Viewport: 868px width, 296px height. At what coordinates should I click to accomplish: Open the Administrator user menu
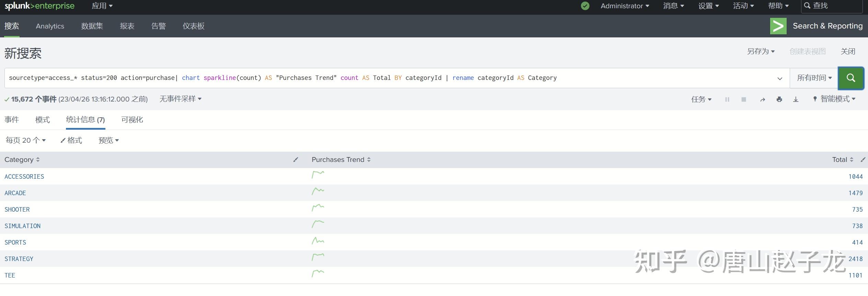coord(625,6)
